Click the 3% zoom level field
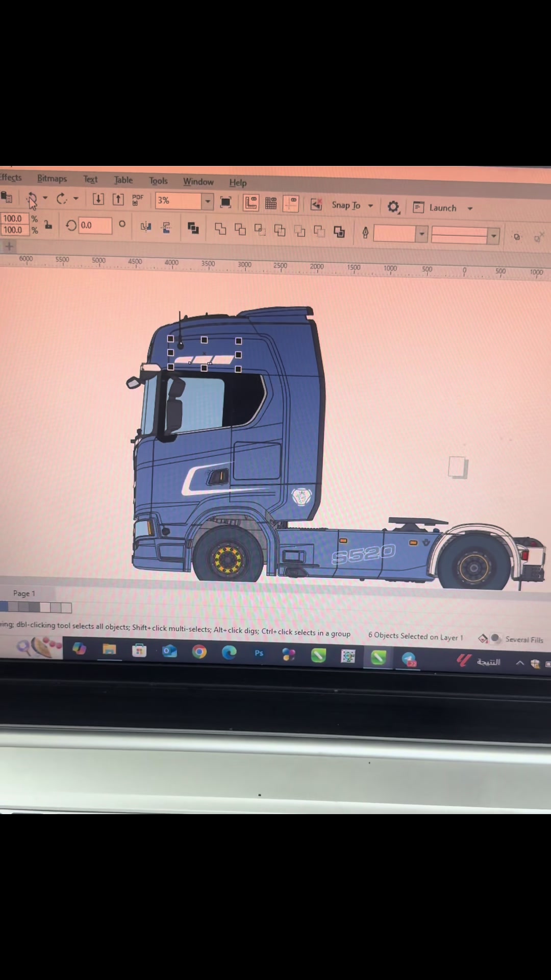The image size is (551, 980). pyautogui.click(x=179, y=201)
